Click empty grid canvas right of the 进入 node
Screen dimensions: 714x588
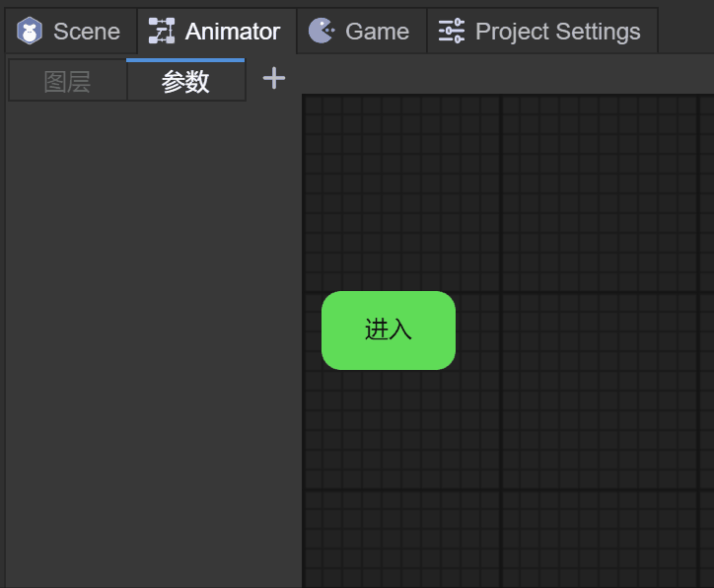pos(592,331)
